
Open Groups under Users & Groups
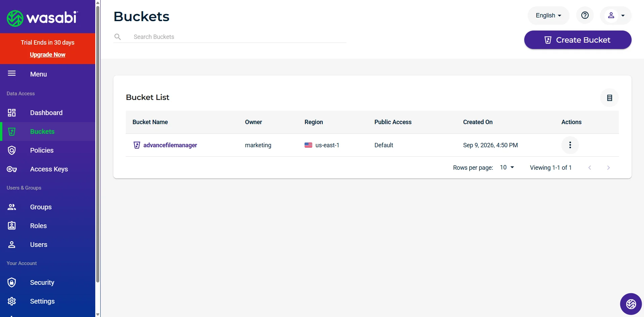click(x=48, y=207)
